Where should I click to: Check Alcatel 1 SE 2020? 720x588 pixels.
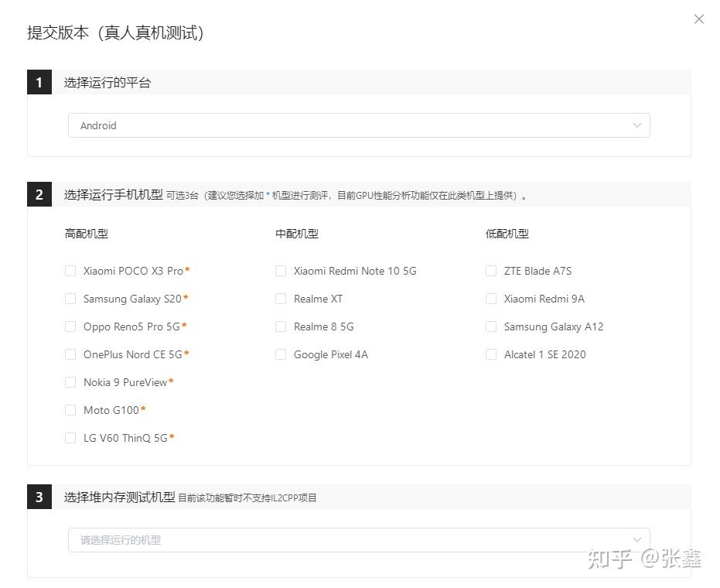491,354
